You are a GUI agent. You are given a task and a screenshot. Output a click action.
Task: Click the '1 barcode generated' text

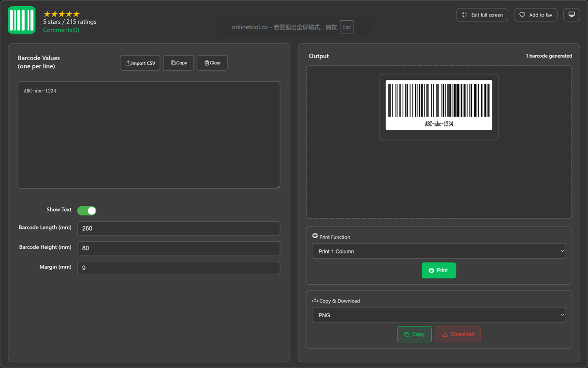(x=549, y=56)
